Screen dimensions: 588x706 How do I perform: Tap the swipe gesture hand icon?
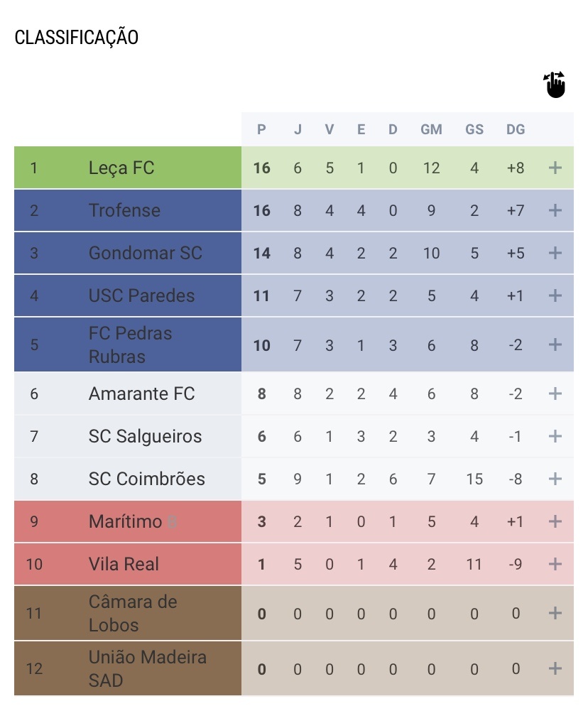[554, 85]
